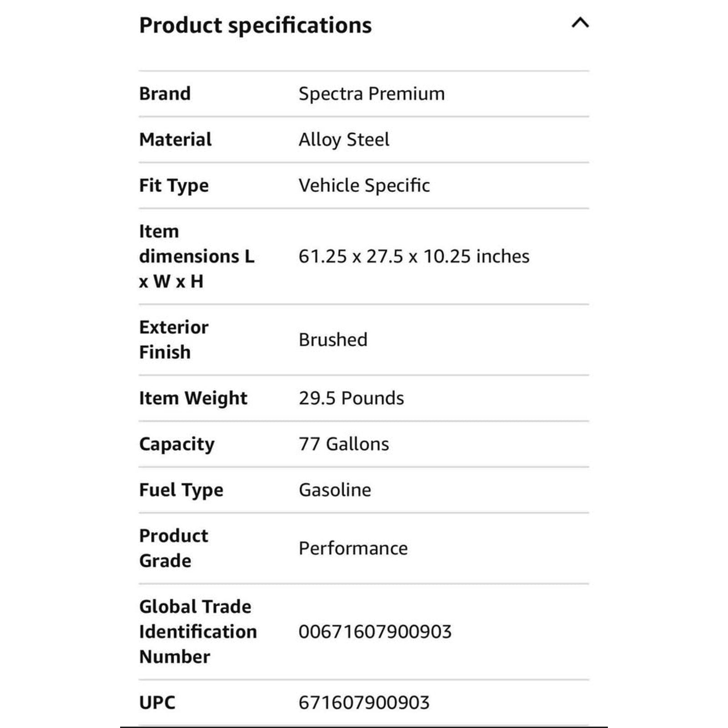This screenshot has height=728, width=728.
Task: Click the Material row label
Action: point(175,140)
